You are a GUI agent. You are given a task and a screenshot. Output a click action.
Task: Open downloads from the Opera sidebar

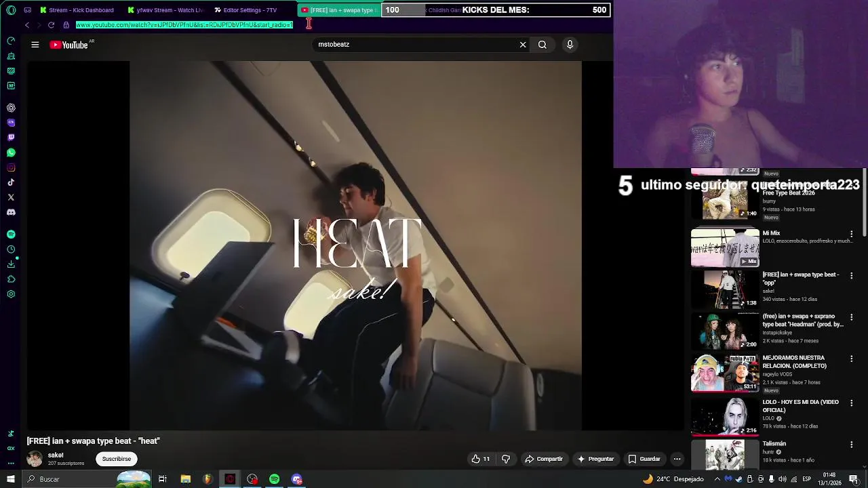(x=11, y=264)
